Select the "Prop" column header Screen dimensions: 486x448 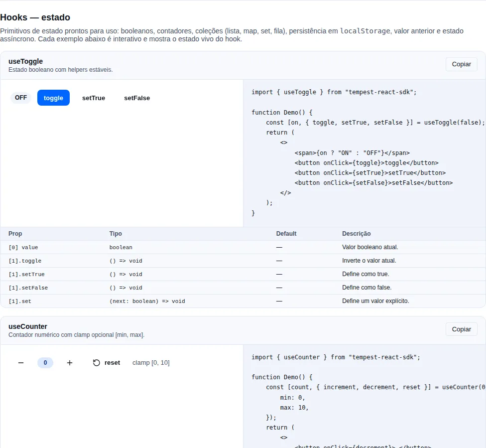coord(15,234)
